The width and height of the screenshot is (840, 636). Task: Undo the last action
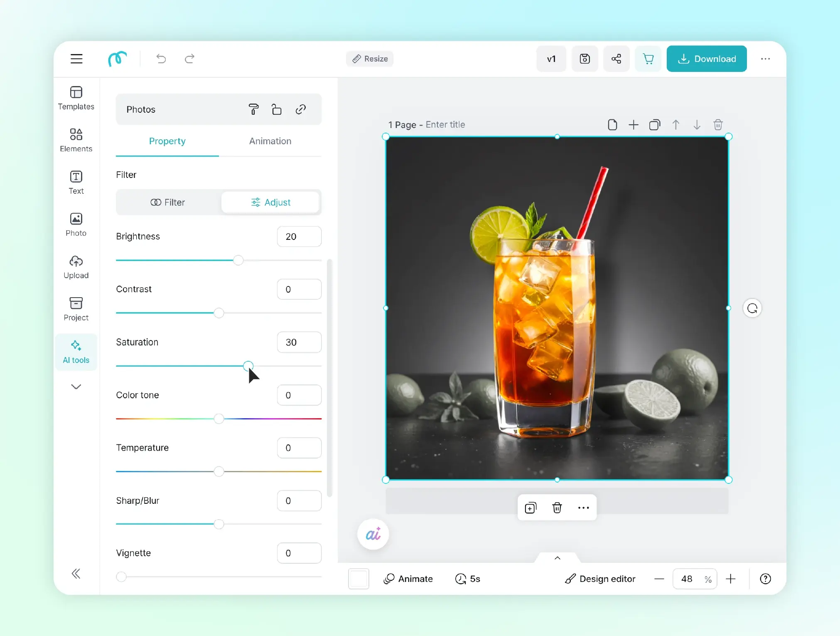[x=161, y=59]
